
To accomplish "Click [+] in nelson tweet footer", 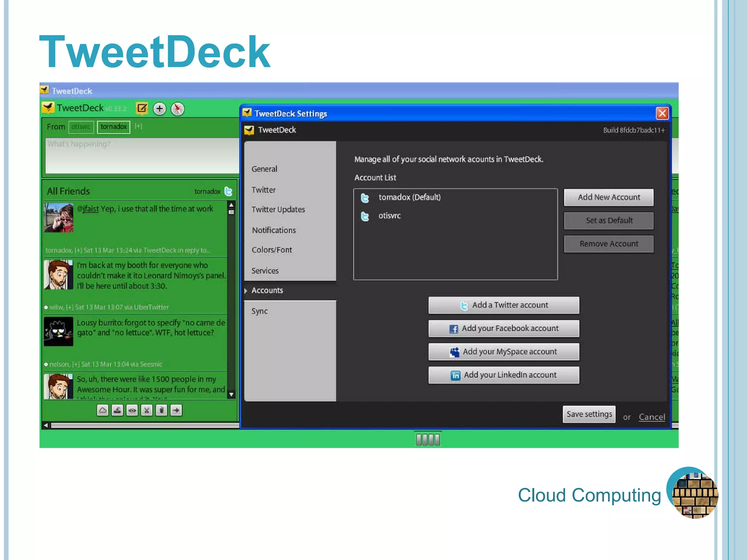I will [76, 364].
